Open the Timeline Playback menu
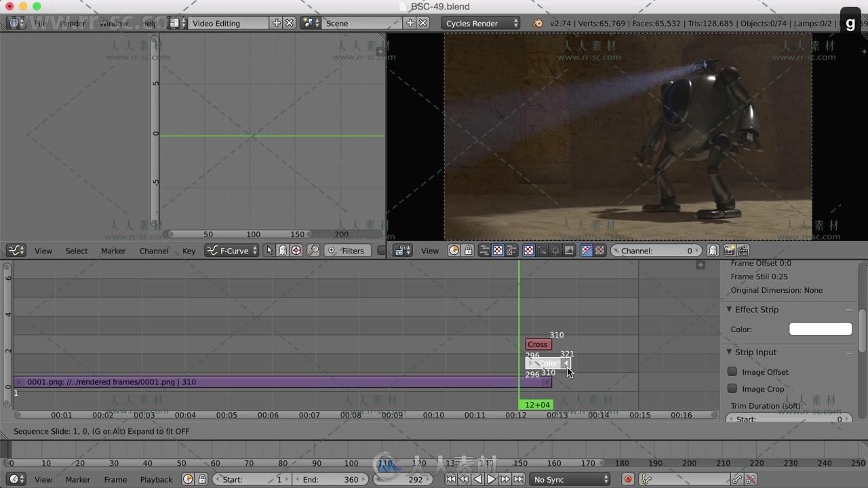868x488 pixels. tap(156, 479)
